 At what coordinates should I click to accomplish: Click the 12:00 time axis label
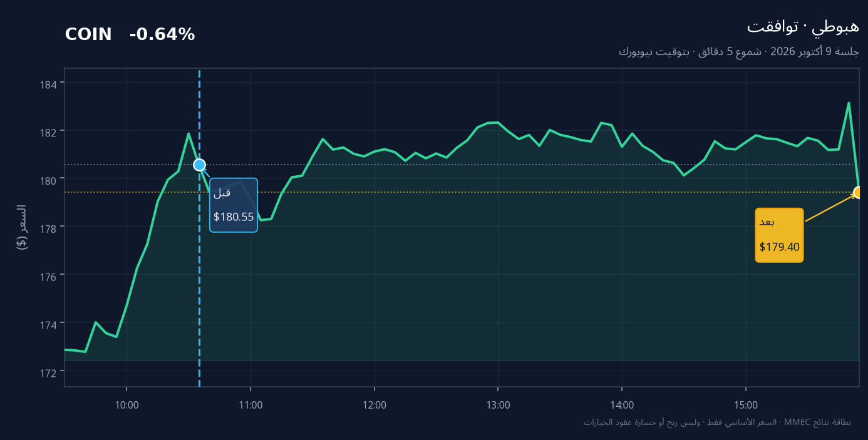tap(375, 405)
